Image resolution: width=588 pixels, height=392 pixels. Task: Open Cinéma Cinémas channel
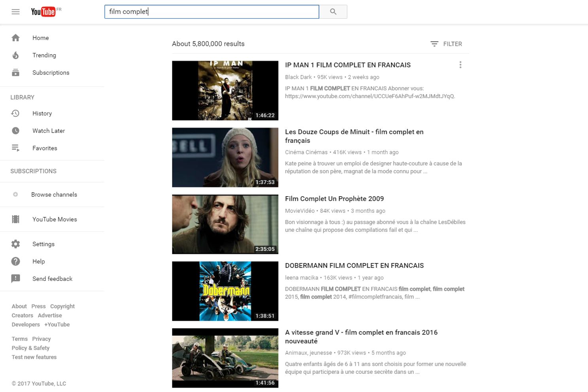click(x=306, y=152)
